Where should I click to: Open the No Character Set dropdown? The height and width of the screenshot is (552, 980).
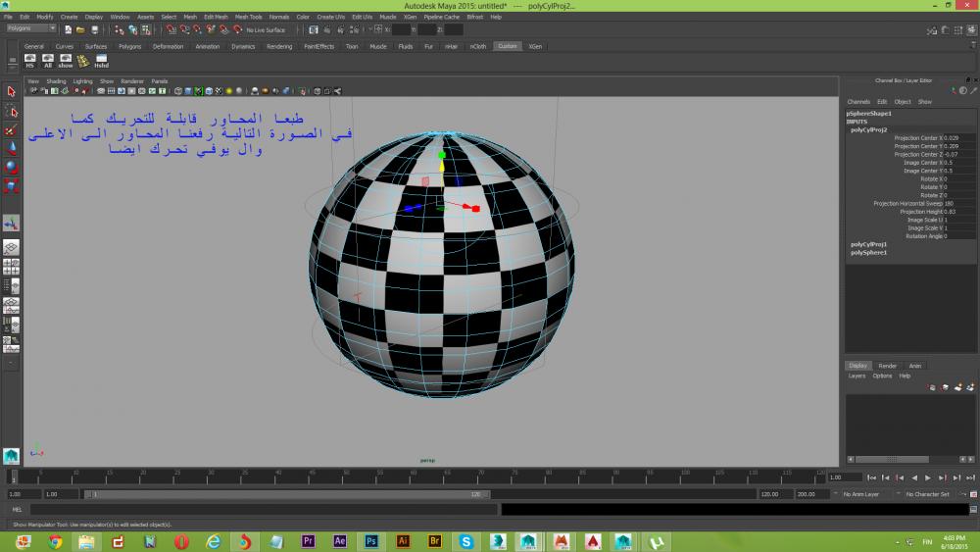coord(926,494)
